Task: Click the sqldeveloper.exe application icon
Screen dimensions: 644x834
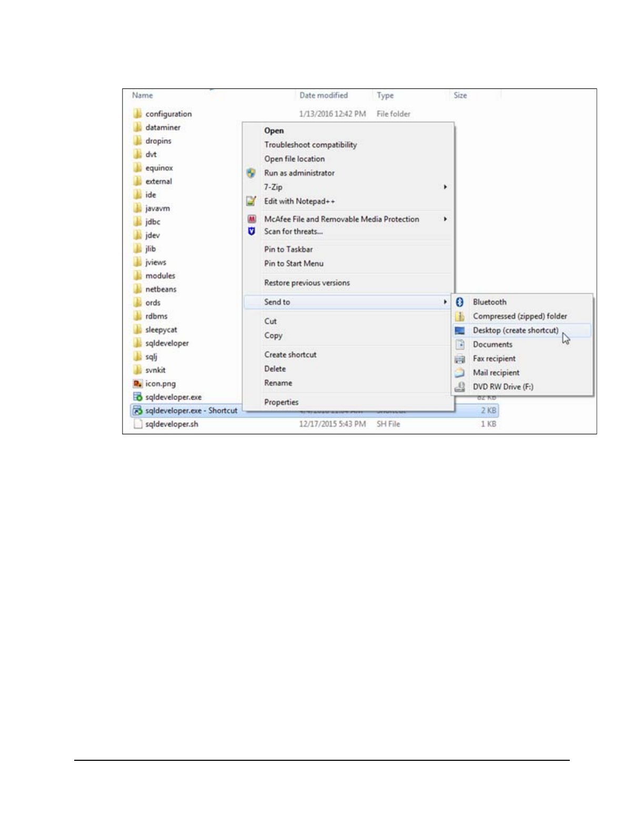Action: click(x=138, y=397)
